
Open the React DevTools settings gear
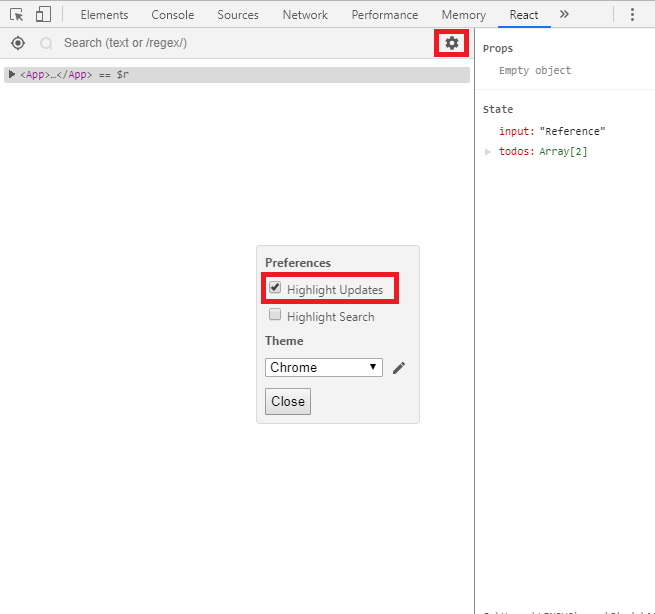tap(452, 43)
